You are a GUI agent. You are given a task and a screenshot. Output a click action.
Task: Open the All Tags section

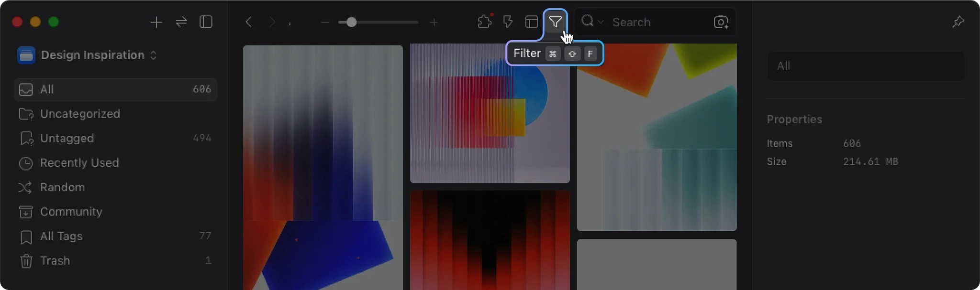61,236
